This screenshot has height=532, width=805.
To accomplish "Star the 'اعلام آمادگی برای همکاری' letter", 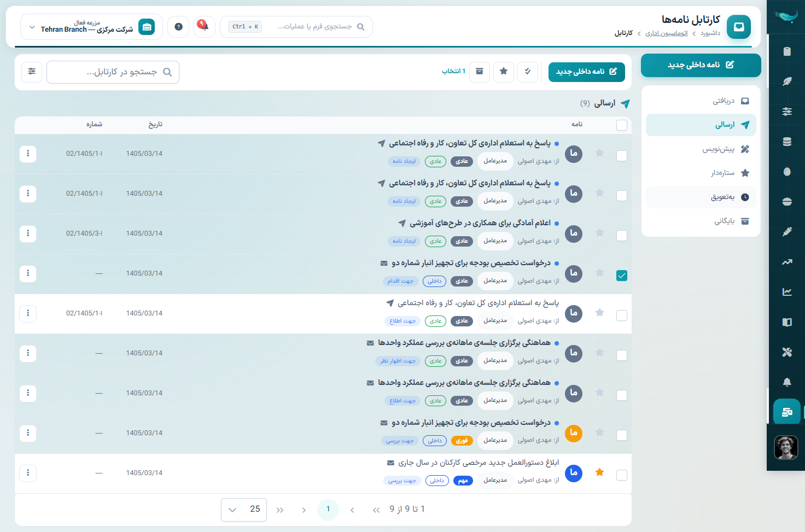I will click(x=600, y=233).
